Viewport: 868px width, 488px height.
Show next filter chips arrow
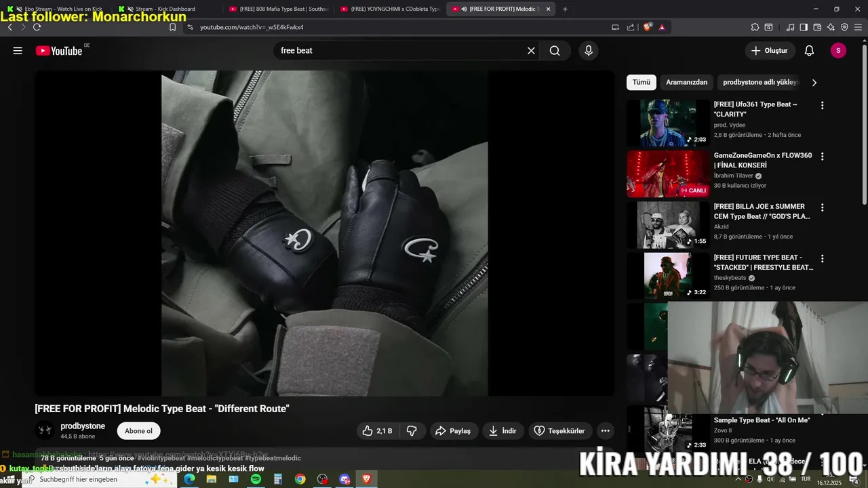click(x=814, y=83)
